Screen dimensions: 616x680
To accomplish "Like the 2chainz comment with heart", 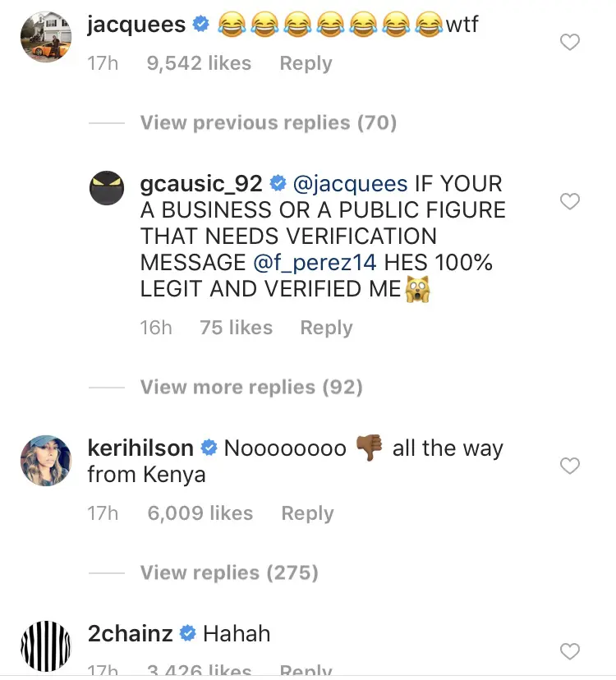I will pos(569,651).
